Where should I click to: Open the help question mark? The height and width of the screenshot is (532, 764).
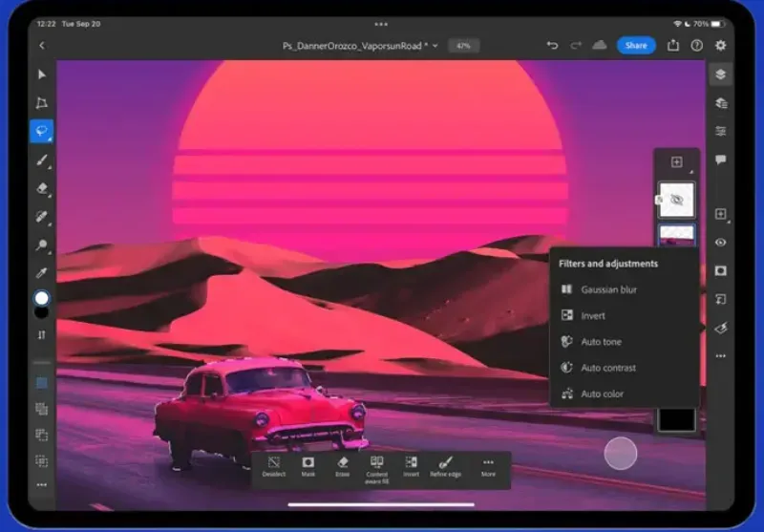[x=697, y=45]
